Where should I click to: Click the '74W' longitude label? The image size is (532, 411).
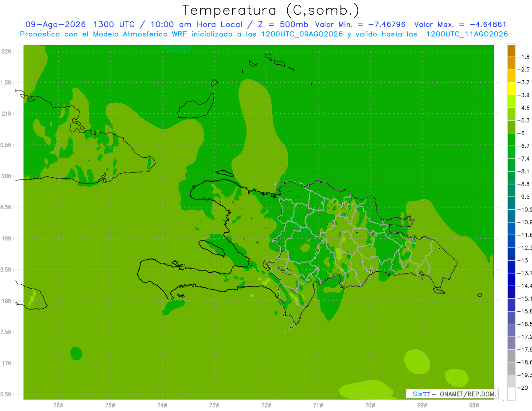coord(162,405)
